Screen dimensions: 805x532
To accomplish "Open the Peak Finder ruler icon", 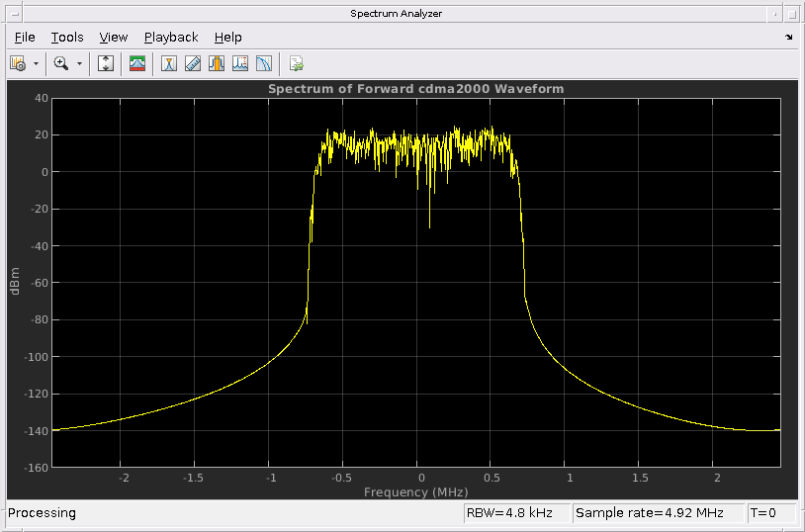I will pos(193,63).
